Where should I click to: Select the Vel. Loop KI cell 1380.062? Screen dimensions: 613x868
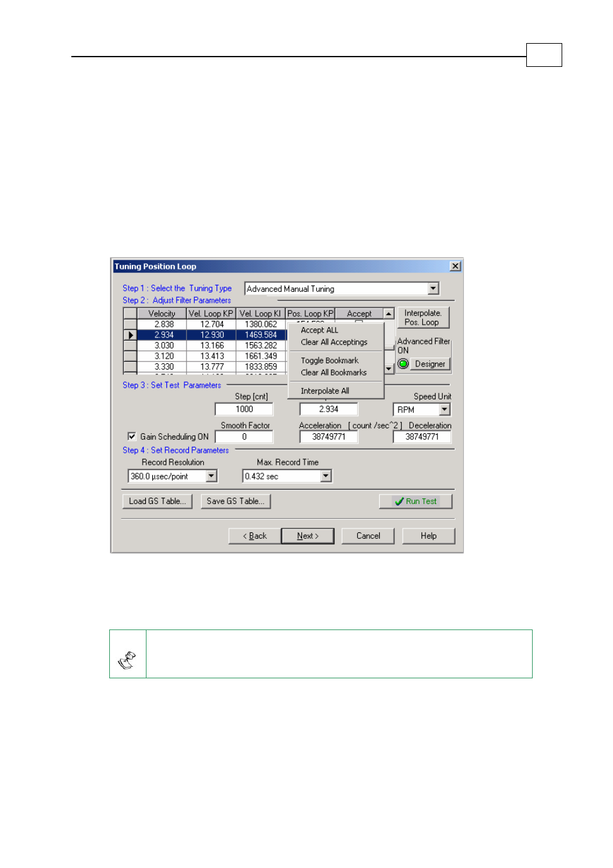point(261,324)
